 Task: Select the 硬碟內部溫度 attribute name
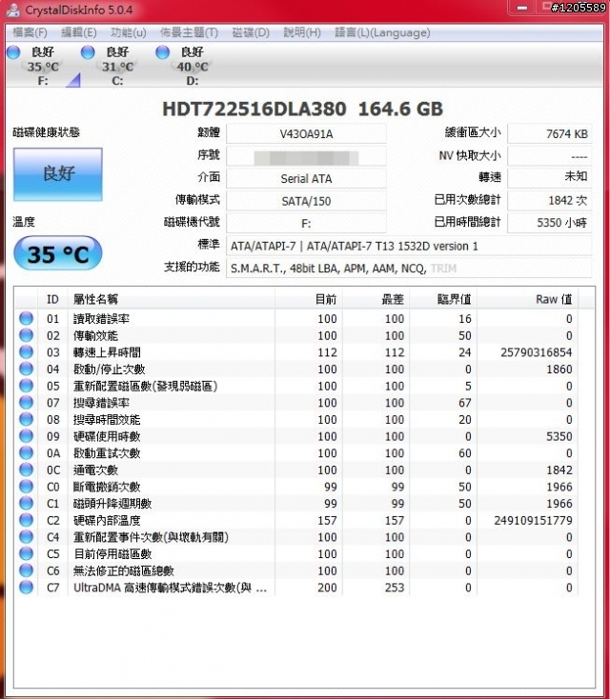pos(107,521)
